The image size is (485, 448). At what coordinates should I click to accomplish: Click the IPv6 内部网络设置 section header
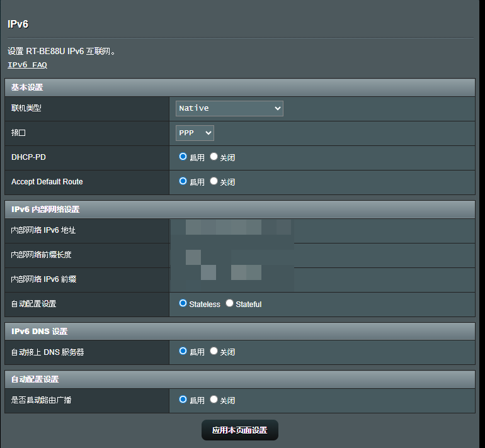coord(45,210)
